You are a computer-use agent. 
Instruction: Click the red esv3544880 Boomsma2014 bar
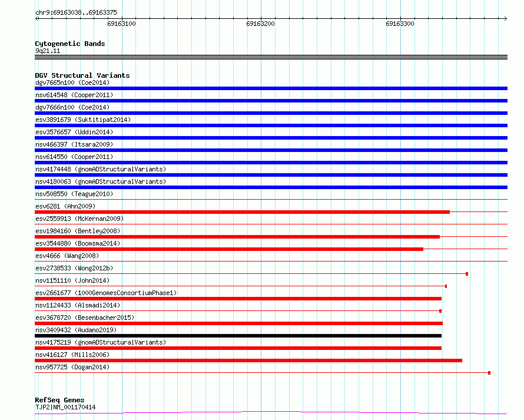(229, 249)
